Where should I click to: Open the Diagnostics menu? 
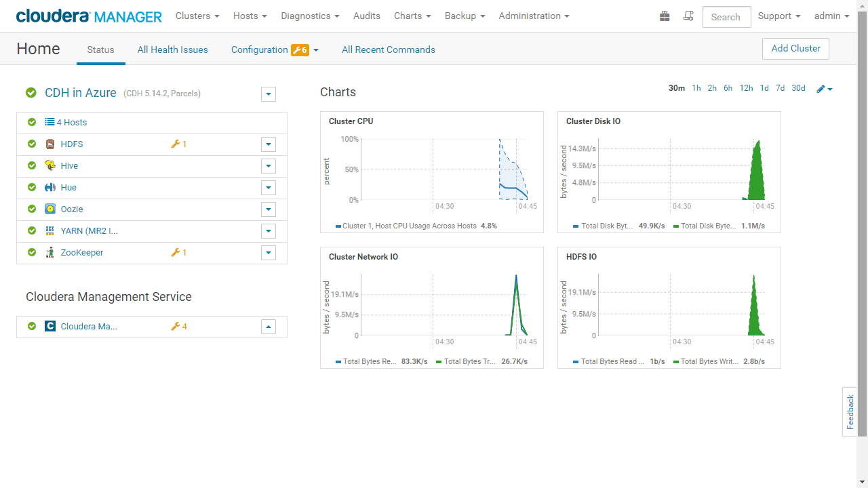tap(310, 16)
